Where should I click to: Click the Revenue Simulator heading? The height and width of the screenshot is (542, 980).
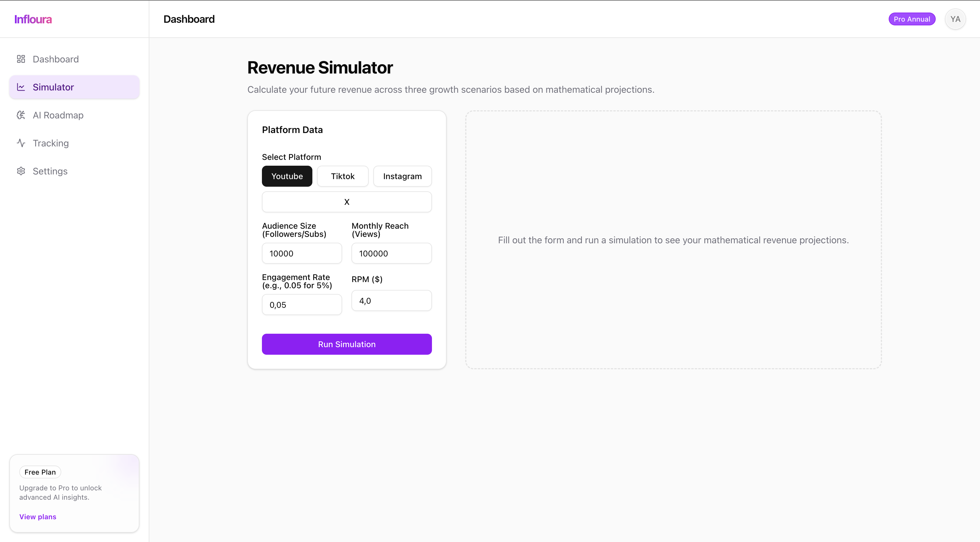tap(320, 68)
